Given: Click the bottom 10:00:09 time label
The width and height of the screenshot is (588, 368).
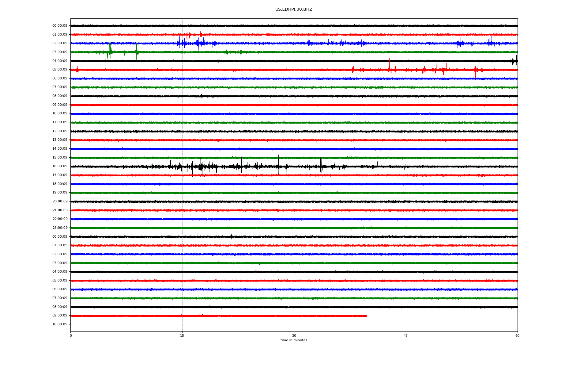Looking at the screenshot, I should point(60,324).
